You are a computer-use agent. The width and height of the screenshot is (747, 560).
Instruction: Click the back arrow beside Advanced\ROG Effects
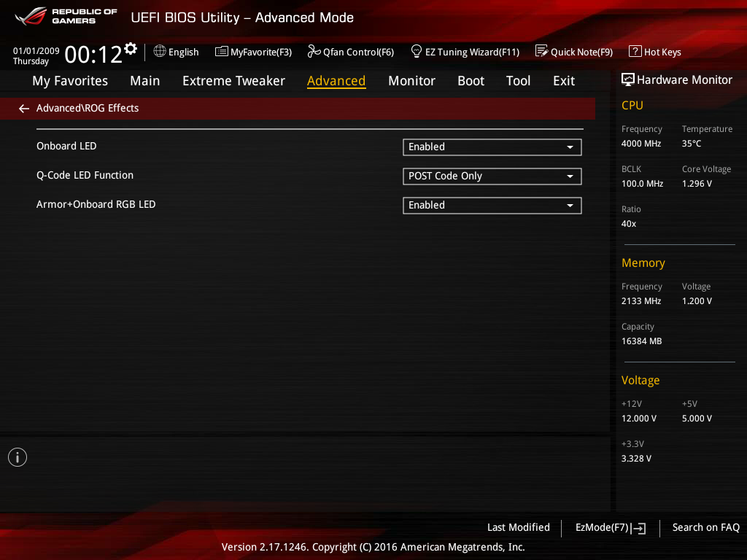click(x=24, y=109)
